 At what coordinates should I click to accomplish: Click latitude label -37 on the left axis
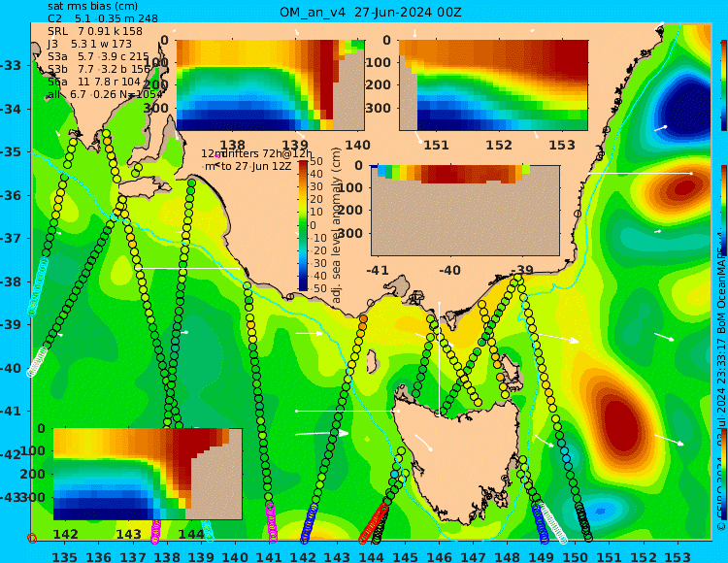click(11, 238)
